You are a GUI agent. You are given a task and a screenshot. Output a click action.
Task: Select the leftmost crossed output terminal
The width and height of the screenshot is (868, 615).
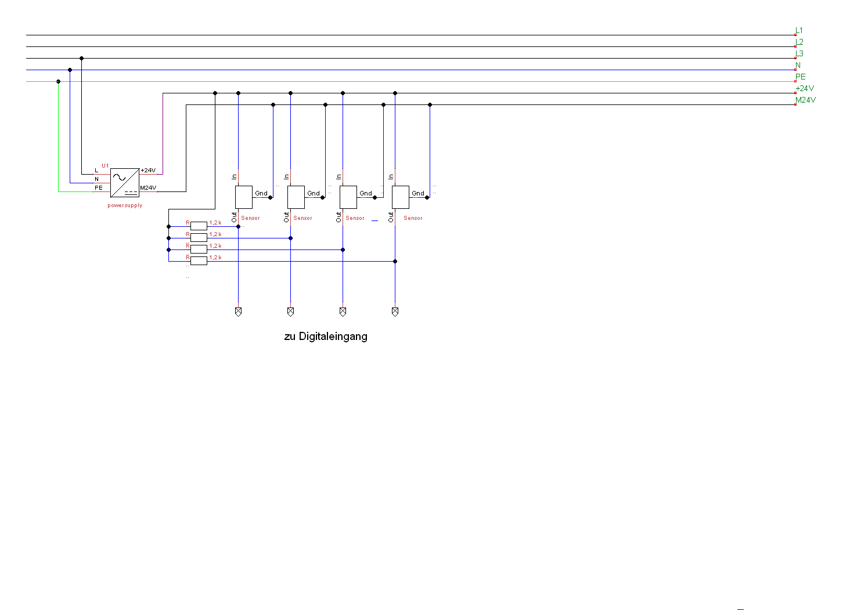(x=238, y=312)
